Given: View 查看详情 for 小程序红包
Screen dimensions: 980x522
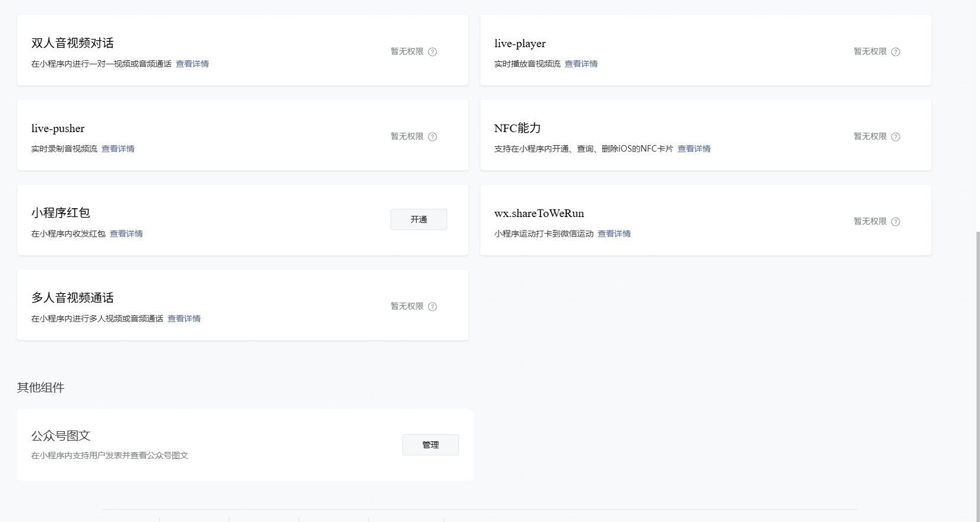Looking at the screenshot, I should (x=126, y=234).
